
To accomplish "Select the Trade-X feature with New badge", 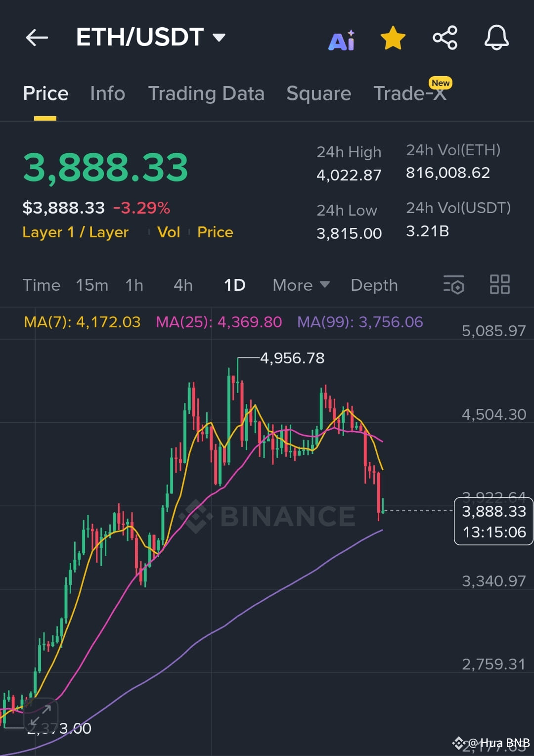I will pyautogui.click(x=410, y=93).
